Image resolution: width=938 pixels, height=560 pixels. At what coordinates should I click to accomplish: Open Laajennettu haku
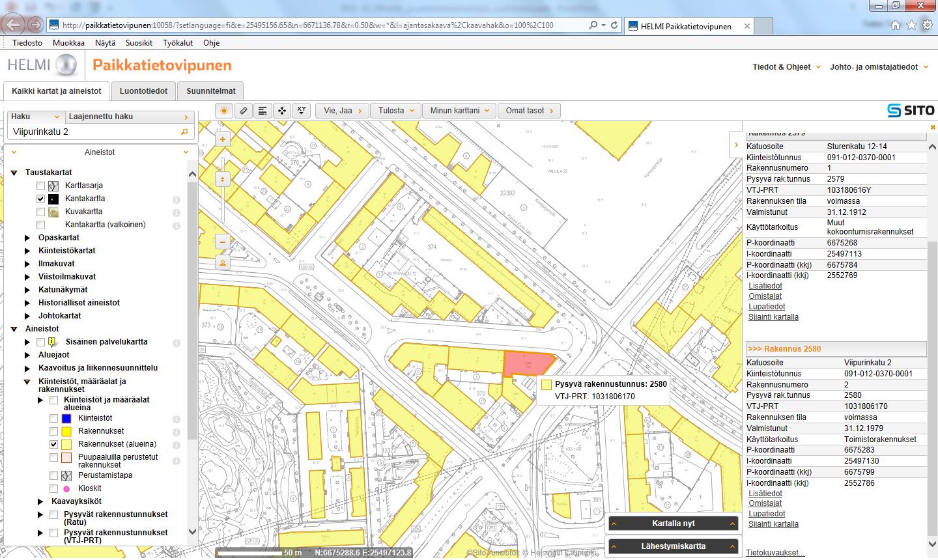[130, 117]
